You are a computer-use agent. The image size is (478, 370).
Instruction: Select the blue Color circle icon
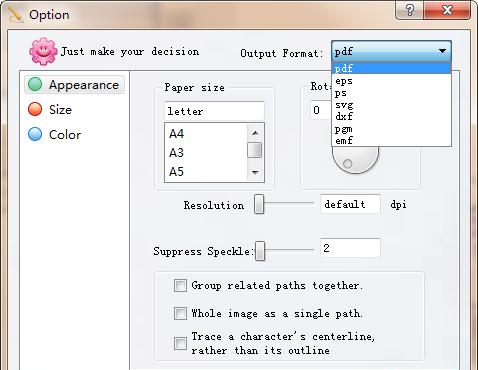[x=35, y=134]
